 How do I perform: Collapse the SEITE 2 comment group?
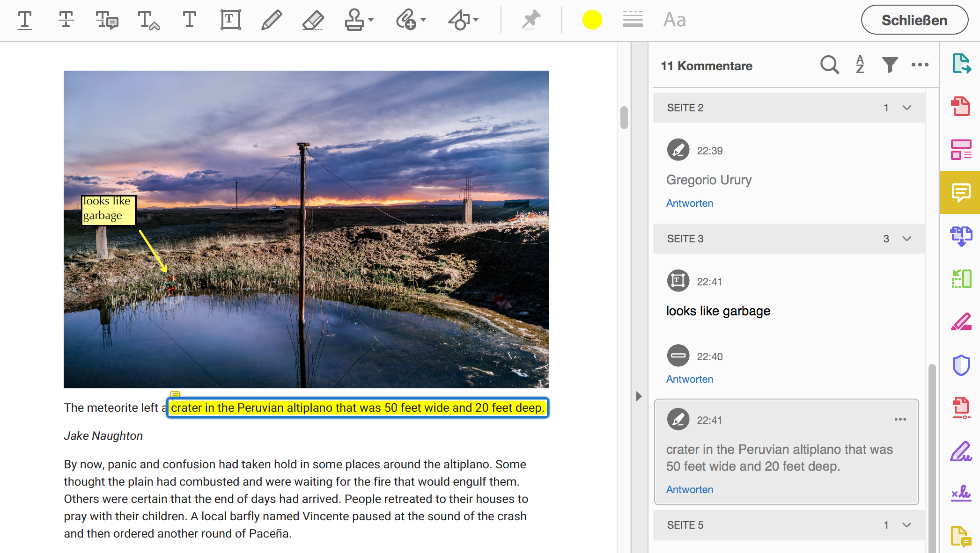(x=906, y=108)
